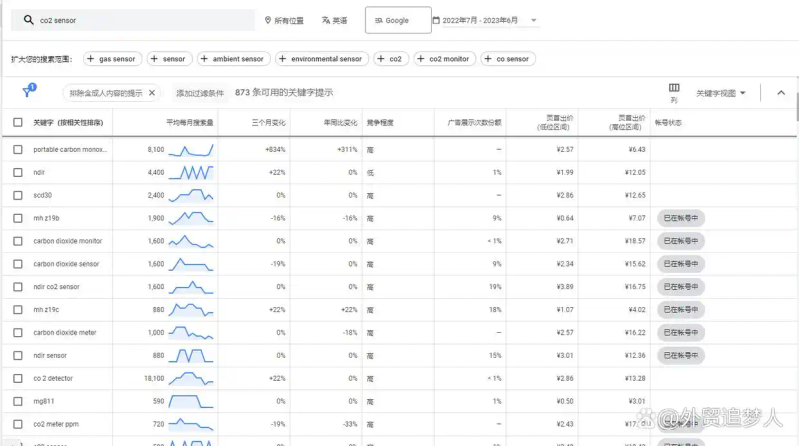This screenshot has width=799, height=446.
Task: Remove the adult content exclusion filter
Action: point(152,93)
